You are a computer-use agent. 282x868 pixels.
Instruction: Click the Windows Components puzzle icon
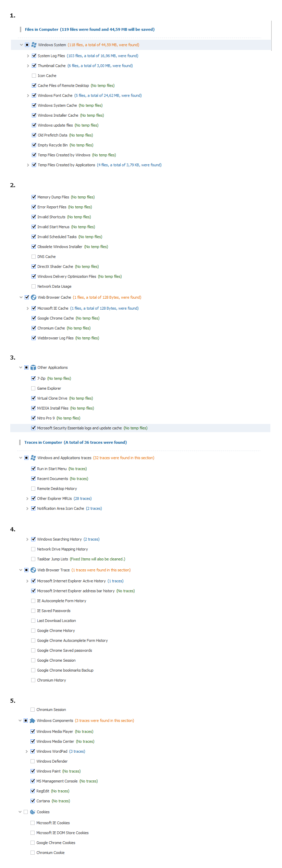tap(33, 721)
